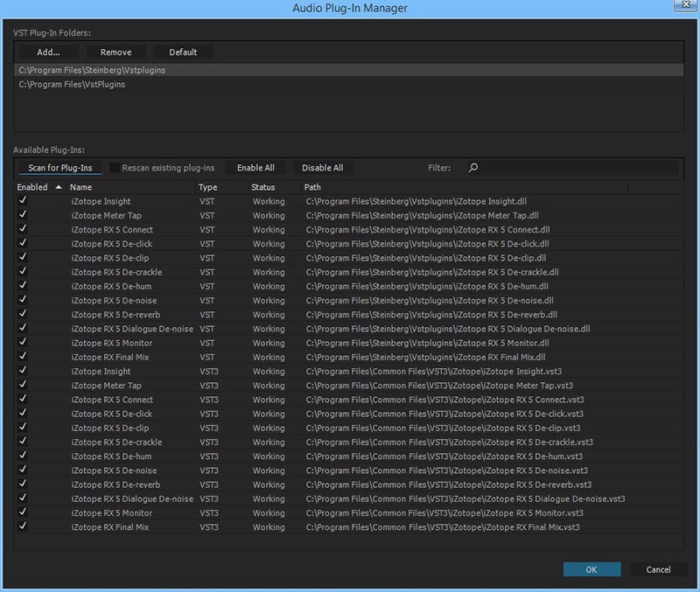Select path iZotope RX 5 De-crackle.dll
Screen dimensions: 700x592
pyautogui.click(x=432, y=272)
